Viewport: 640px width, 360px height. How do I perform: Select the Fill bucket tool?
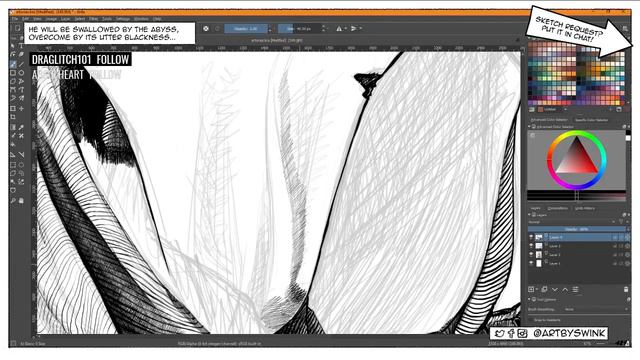13,144
